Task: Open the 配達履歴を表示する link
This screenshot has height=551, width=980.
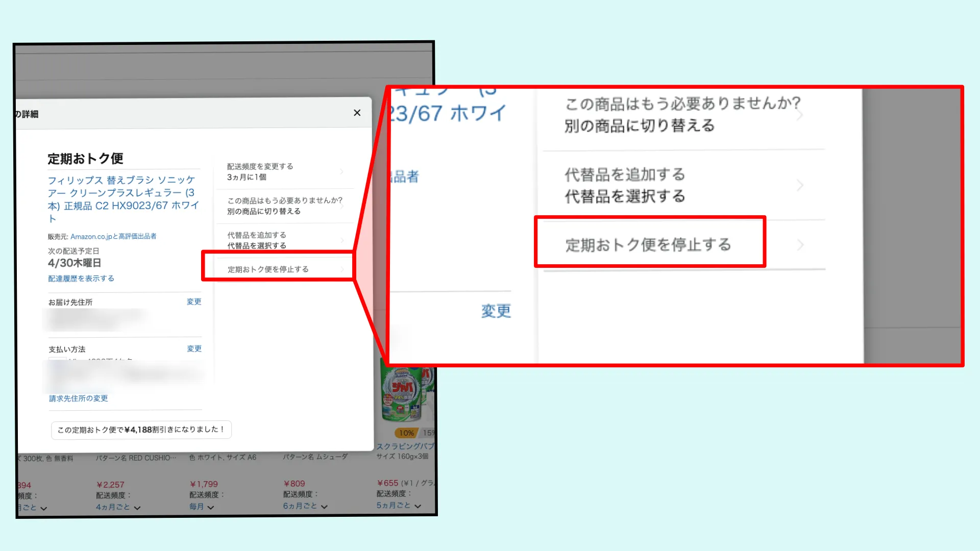Action: pyautogui.click(x=81, y=278)
